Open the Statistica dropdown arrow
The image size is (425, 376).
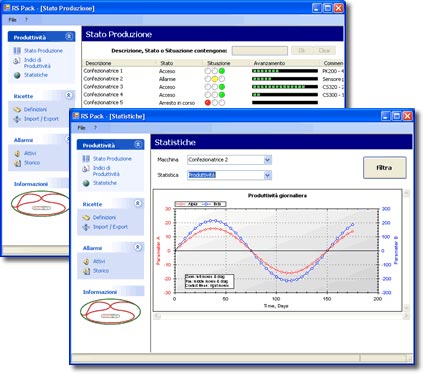click(x=267, y=175)
